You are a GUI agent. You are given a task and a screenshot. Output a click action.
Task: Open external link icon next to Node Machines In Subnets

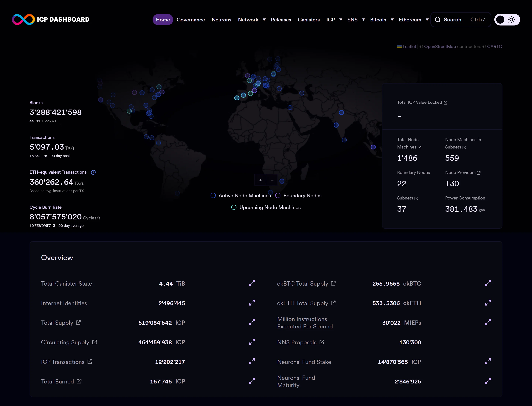coord(464,147)
